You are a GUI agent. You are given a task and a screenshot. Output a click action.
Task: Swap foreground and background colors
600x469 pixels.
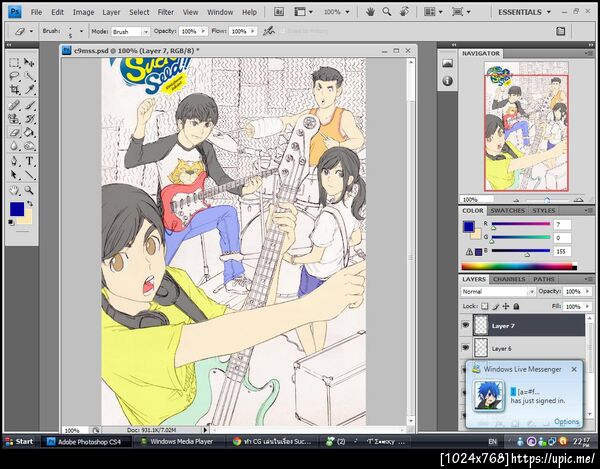pyautogui.click(x=29, y=204)
